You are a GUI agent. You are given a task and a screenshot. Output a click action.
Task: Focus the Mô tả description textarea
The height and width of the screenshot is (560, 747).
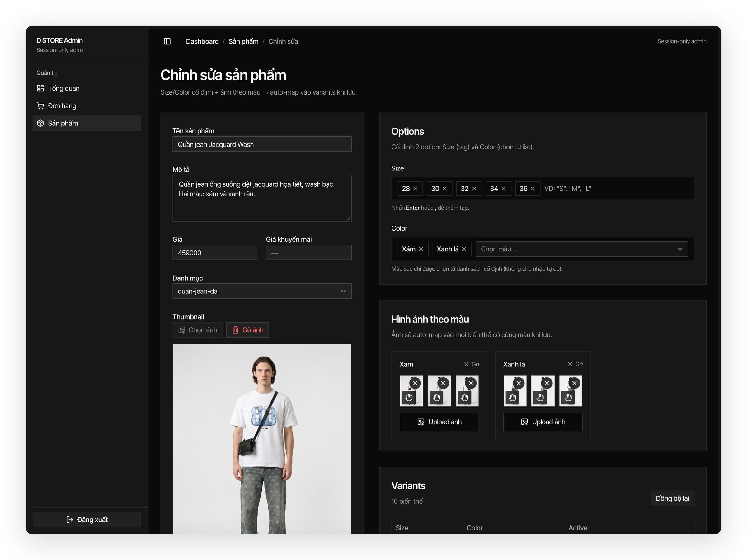pos(262,198)
